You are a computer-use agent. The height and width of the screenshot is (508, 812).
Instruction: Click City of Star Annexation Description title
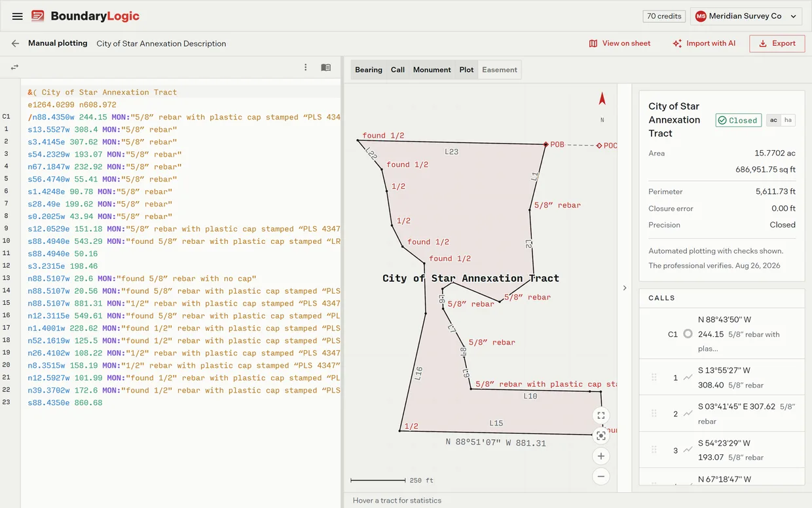coord(161,44)
